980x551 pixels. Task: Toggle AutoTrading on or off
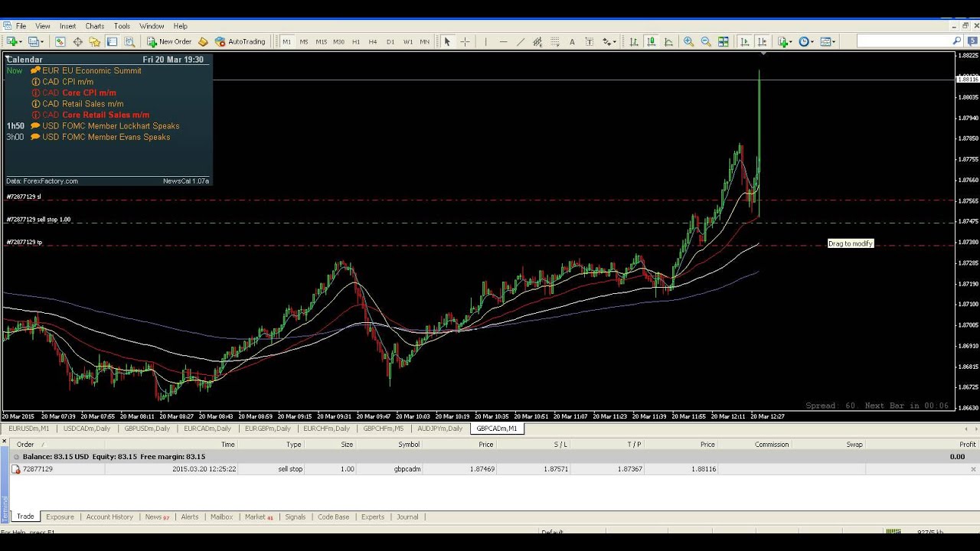240,41
